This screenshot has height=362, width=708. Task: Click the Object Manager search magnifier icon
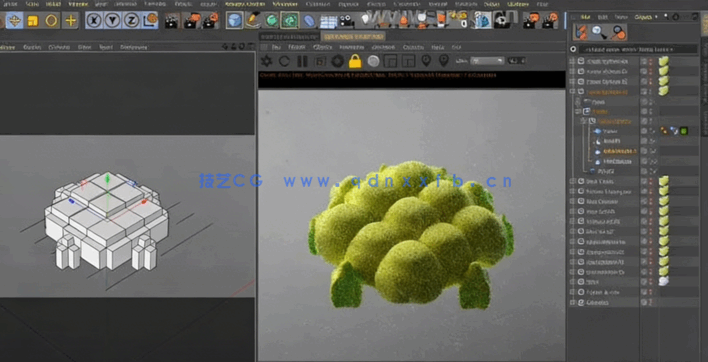[666, 17]
